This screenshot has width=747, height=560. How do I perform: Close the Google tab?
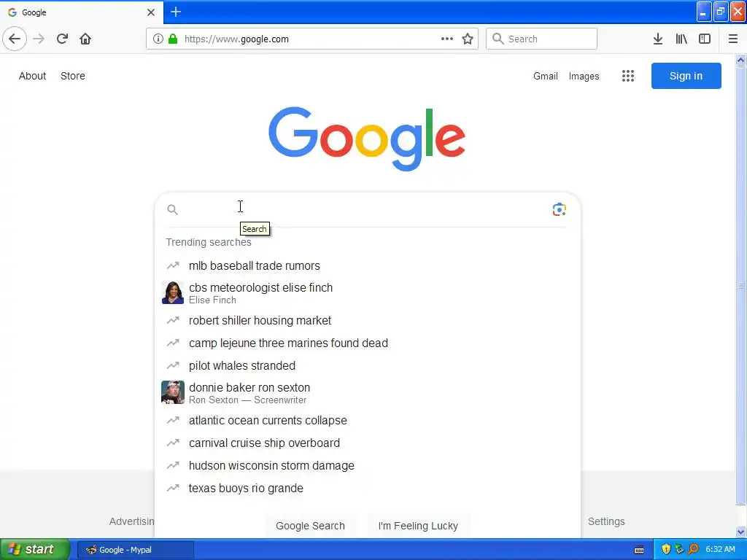[151, 12]
